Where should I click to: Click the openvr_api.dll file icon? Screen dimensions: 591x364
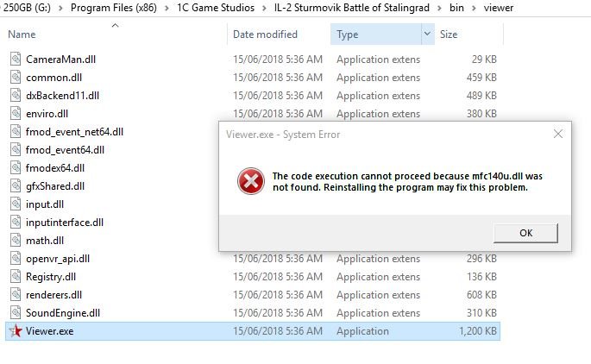pos(16,259)
